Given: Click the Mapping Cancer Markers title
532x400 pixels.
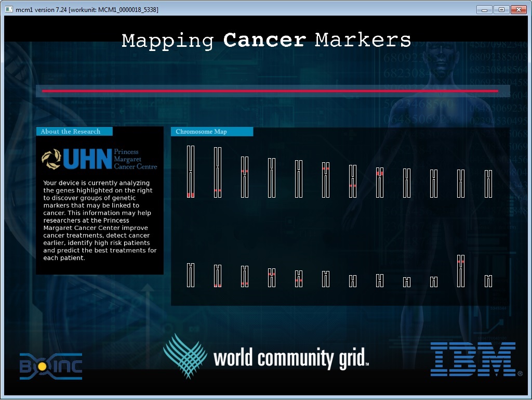Looking at the screenshot, I should coord(267,41).
